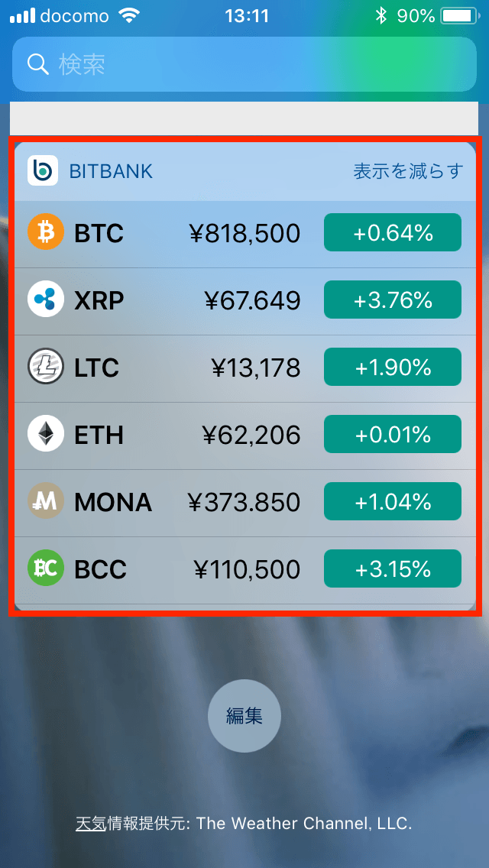
Task: Tap the orange Bitcoin BTC icon
Action: (46, 232)
